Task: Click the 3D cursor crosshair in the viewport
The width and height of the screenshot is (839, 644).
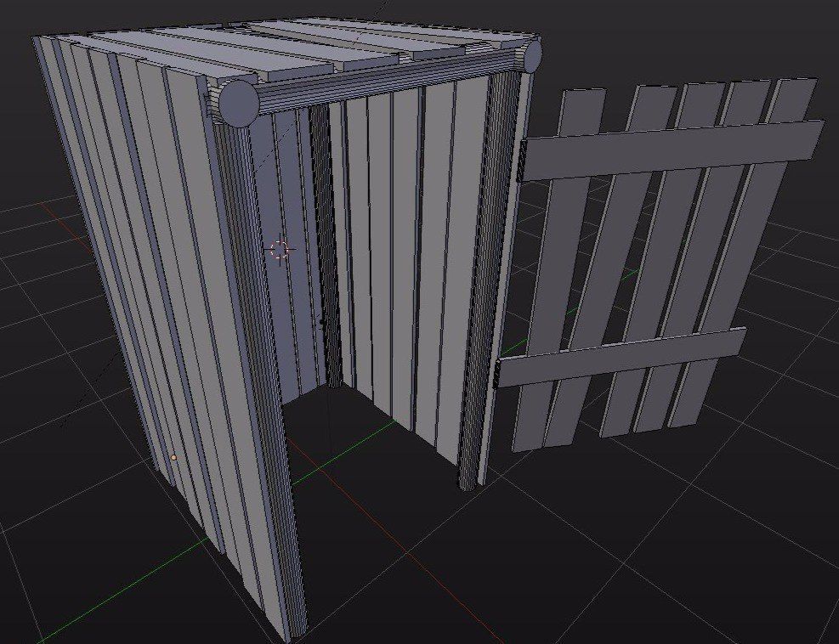Action: pos(280,249)
